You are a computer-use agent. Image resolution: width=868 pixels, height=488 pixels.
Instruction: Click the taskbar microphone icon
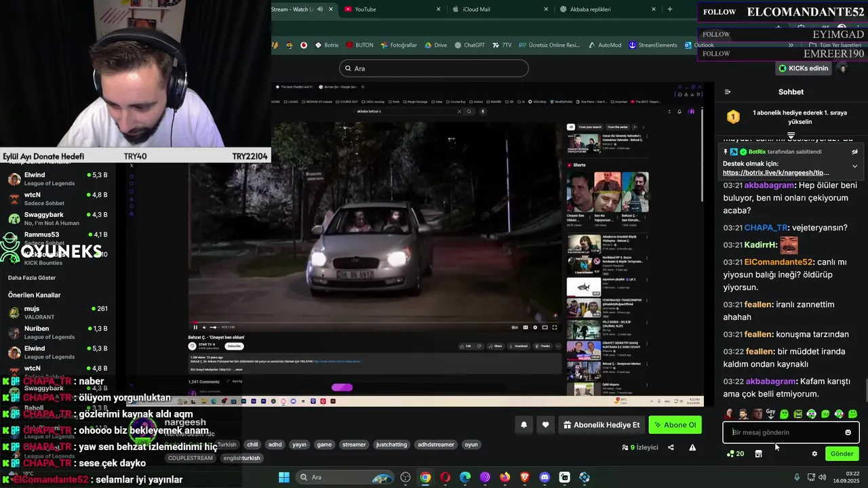[x=797, y=477]
